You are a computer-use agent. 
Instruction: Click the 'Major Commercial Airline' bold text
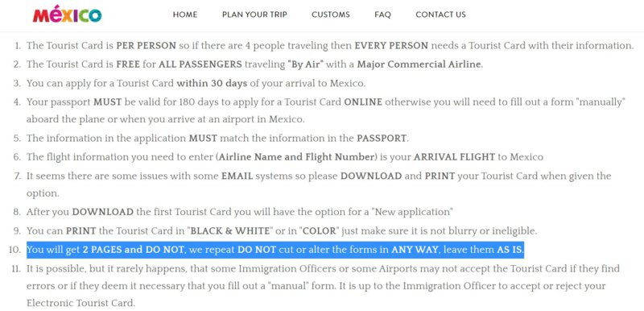point(419,64)
